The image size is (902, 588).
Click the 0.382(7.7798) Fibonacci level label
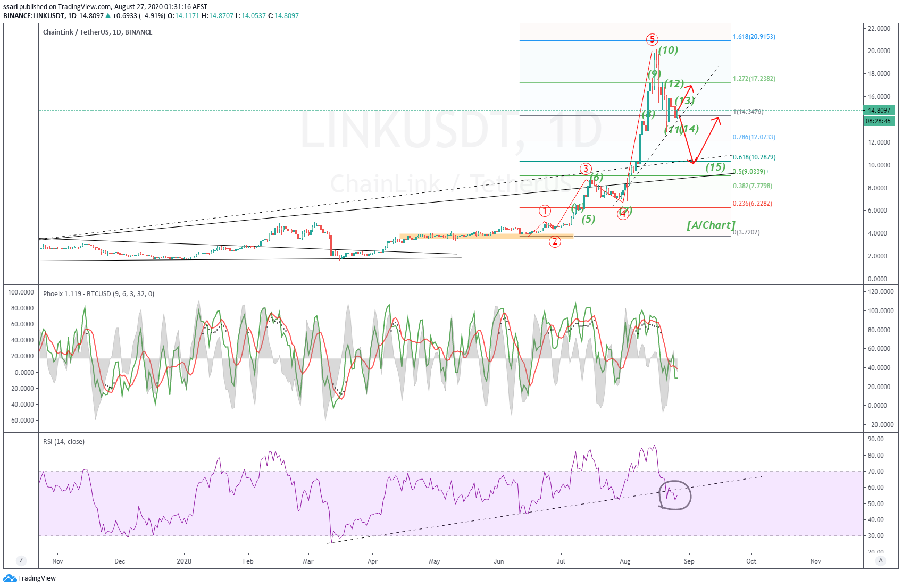(x=752, y=186)
